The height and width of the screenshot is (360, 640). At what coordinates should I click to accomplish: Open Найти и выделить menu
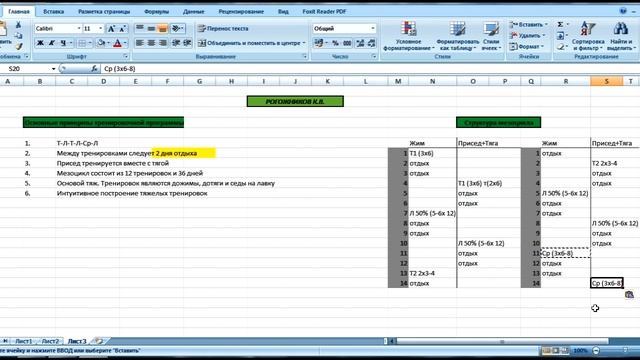click(620, 36)
